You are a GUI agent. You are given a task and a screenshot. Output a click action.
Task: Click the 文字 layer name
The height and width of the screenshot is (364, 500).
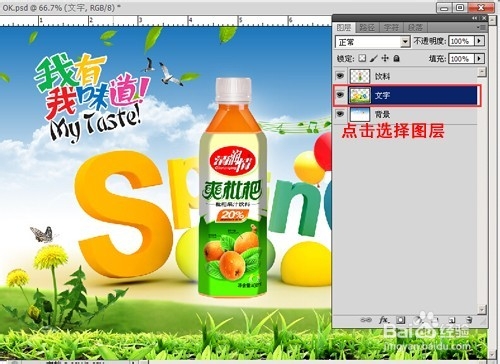382,95
